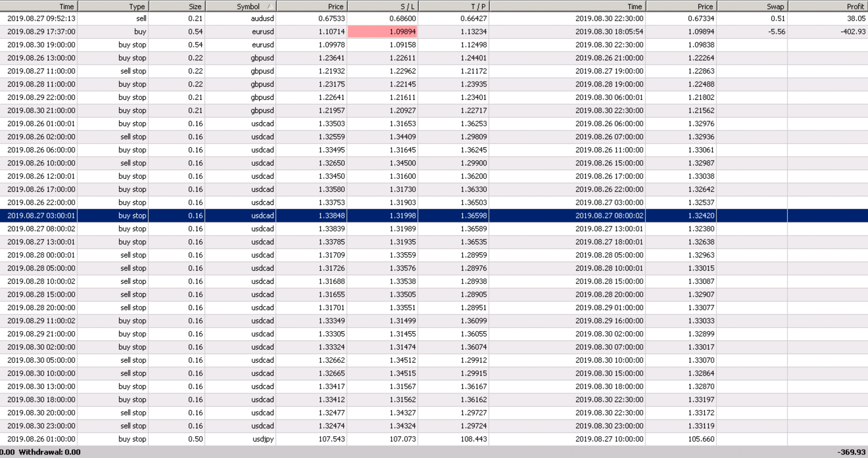This screenshot has width=868, height=458.
Task: Click the S / L column header
Action: (x=383, y=6)
